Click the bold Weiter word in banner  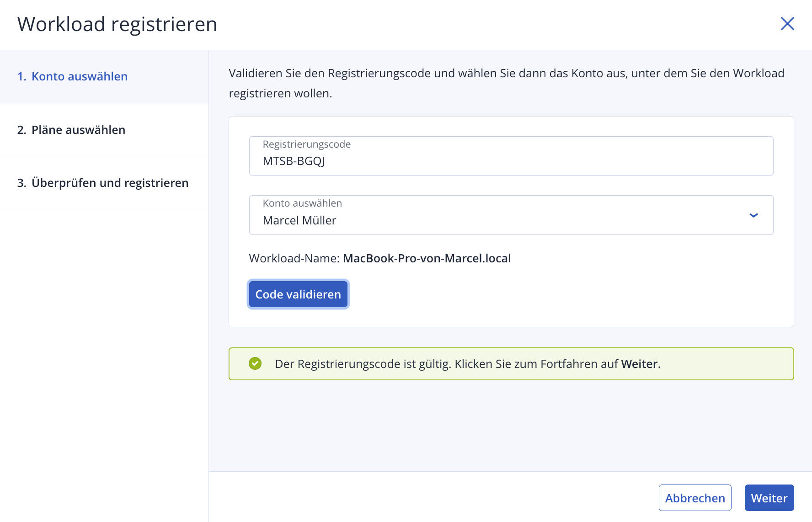pyautogui.click(x=640, y=364)
